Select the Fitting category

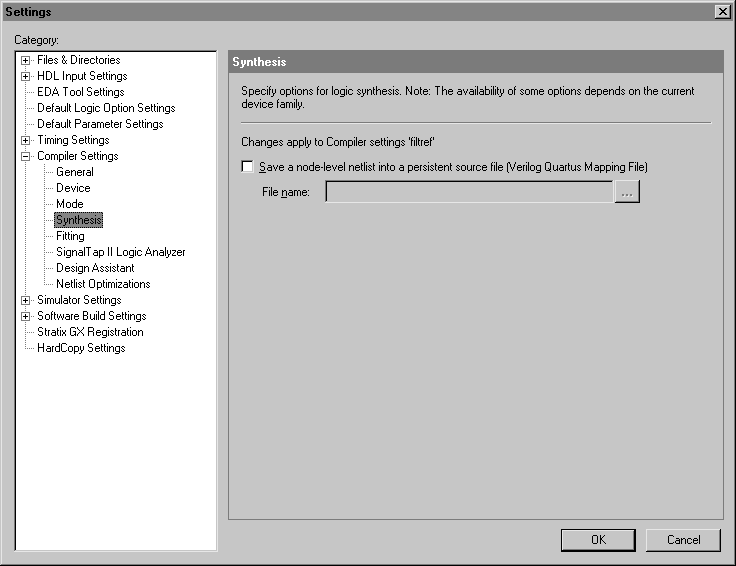70,236
